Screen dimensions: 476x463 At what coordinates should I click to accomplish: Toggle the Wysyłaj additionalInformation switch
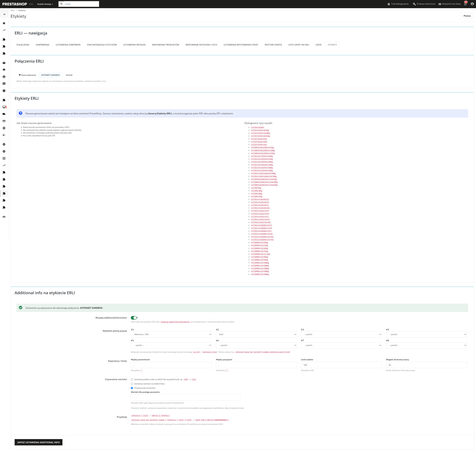point(134,318)
